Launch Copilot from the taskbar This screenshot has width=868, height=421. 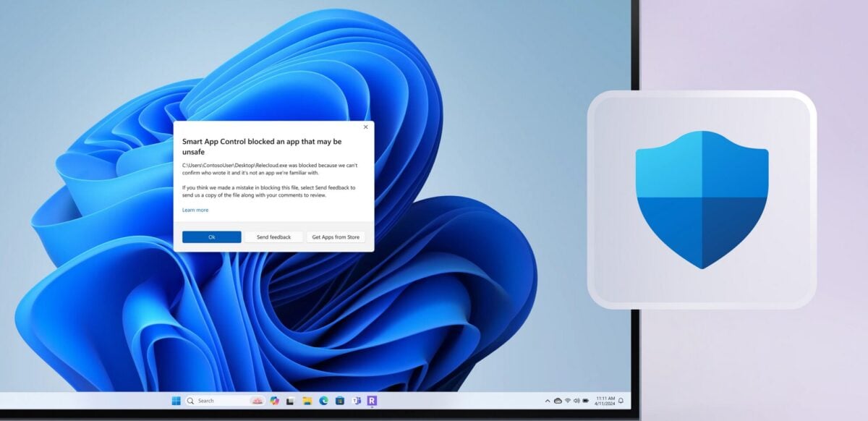(x=275, y=401)
